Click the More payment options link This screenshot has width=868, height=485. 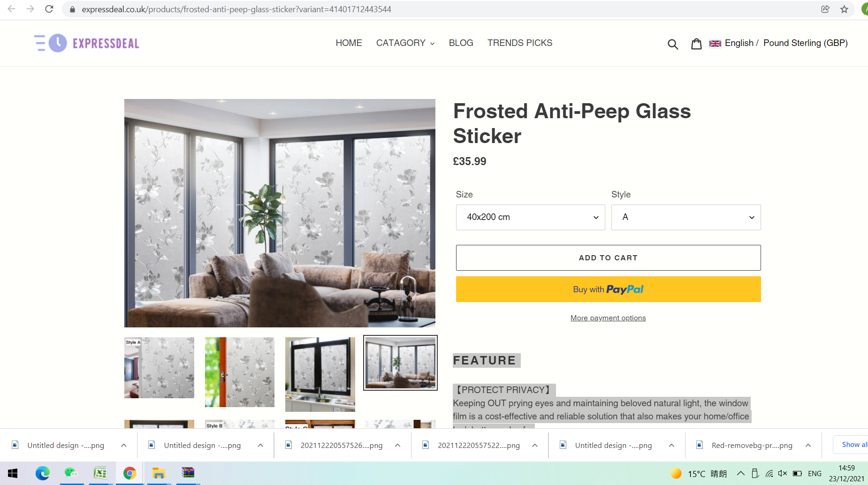pos(608,318)
